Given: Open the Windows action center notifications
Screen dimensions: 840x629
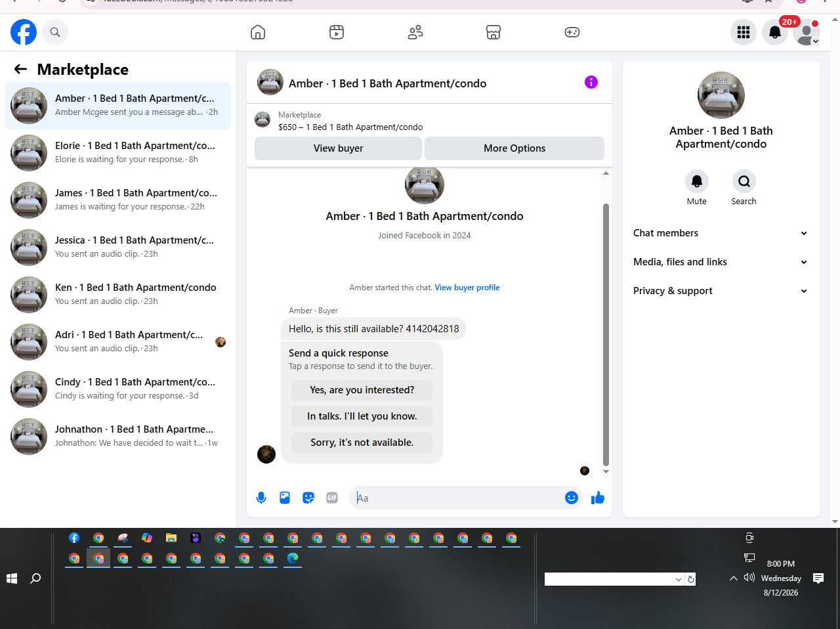Looking at the screenshot, I should (818, 578).
